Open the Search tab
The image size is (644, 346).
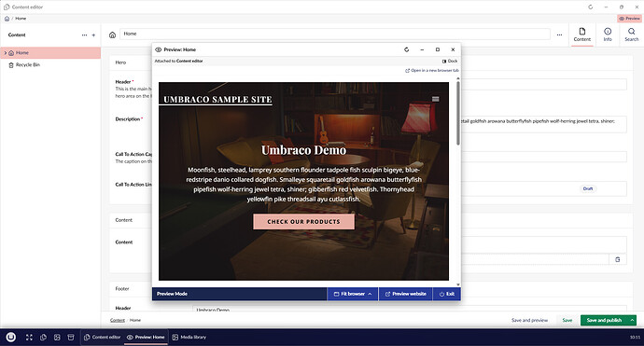pyautogui.click(x=632, y=35)
